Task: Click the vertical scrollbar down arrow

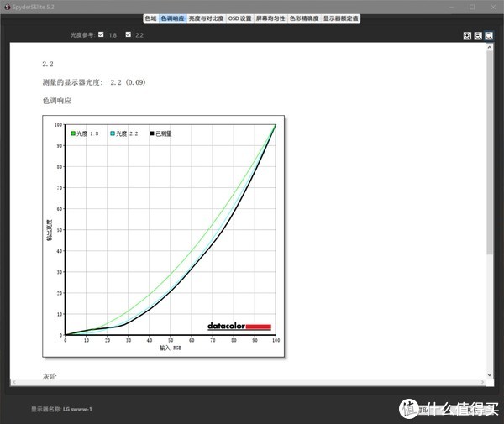Action: tap(490, 374)
